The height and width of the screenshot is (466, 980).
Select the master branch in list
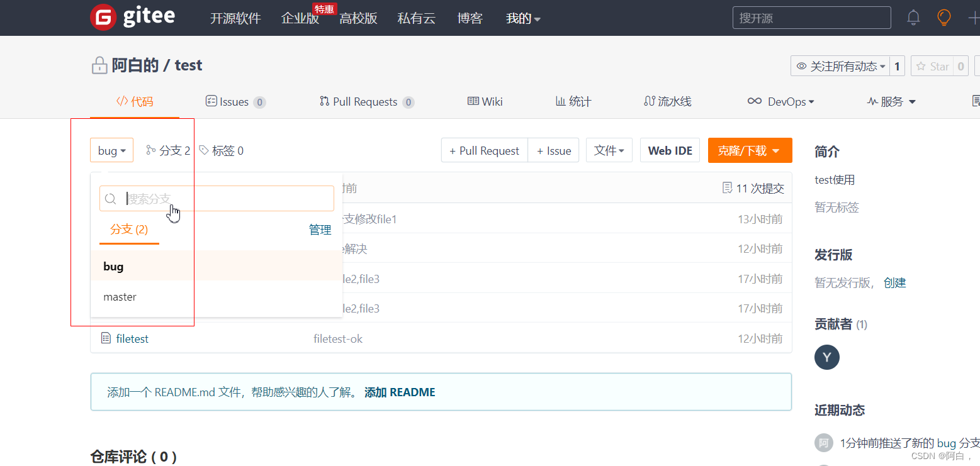[x=217, y=296]
